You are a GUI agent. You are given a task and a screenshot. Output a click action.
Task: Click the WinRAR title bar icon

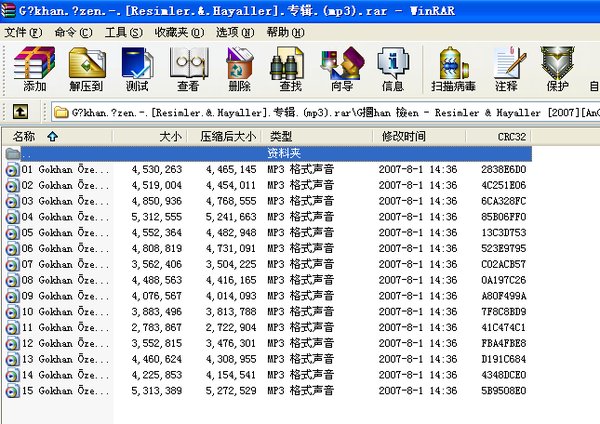[8, 10]
